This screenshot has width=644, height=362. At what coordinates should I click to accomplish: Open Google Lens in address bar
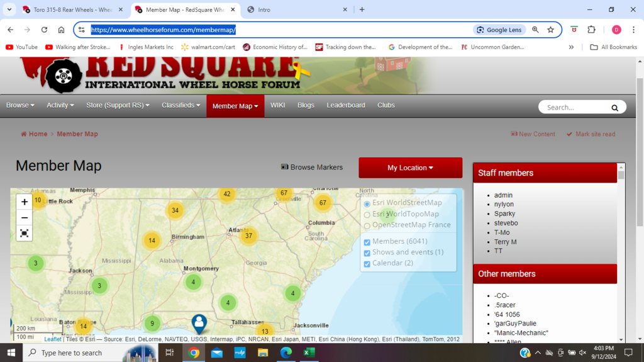pyautogui.click(x=499, y=30)
